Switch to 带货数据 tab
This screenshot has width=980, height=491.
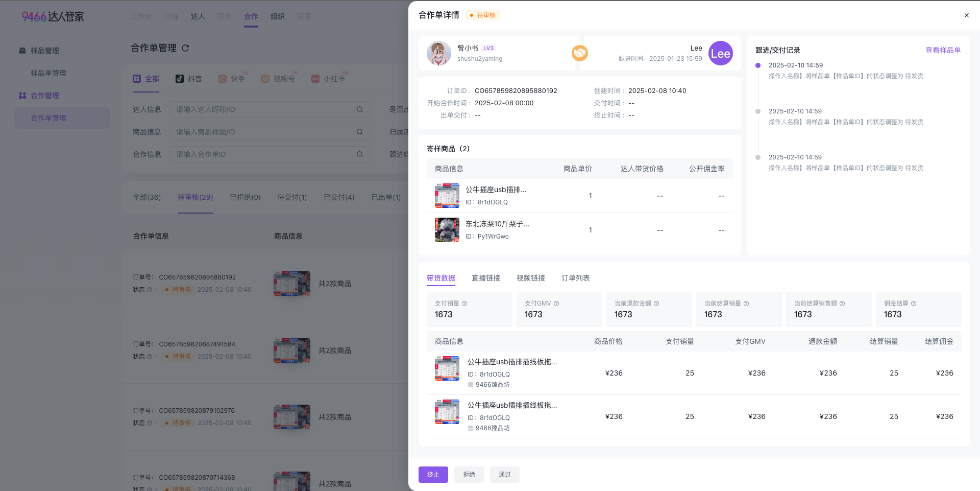pos(441,278)
